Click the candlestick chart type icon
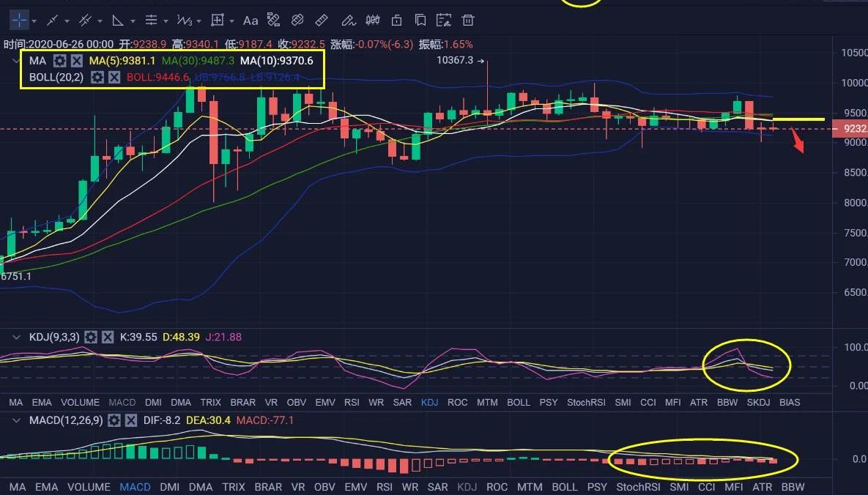 click(x=373, y=21)
